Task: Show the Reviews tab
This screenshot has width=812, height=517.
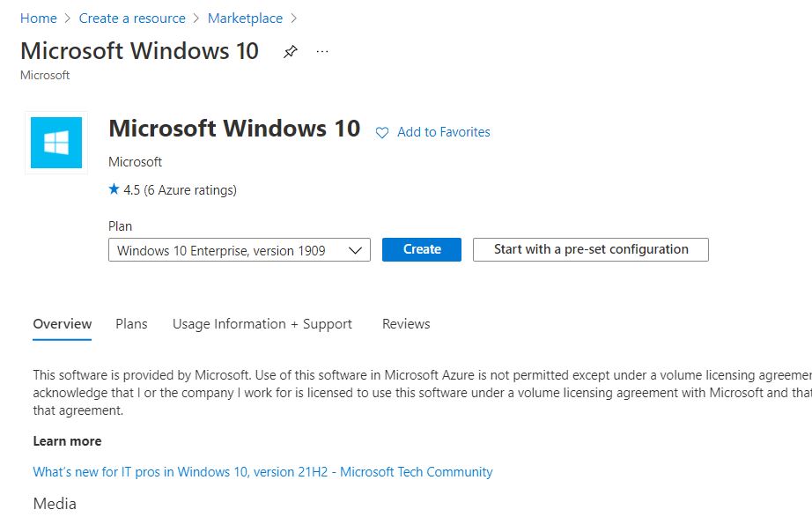Action: click(406, 324)
